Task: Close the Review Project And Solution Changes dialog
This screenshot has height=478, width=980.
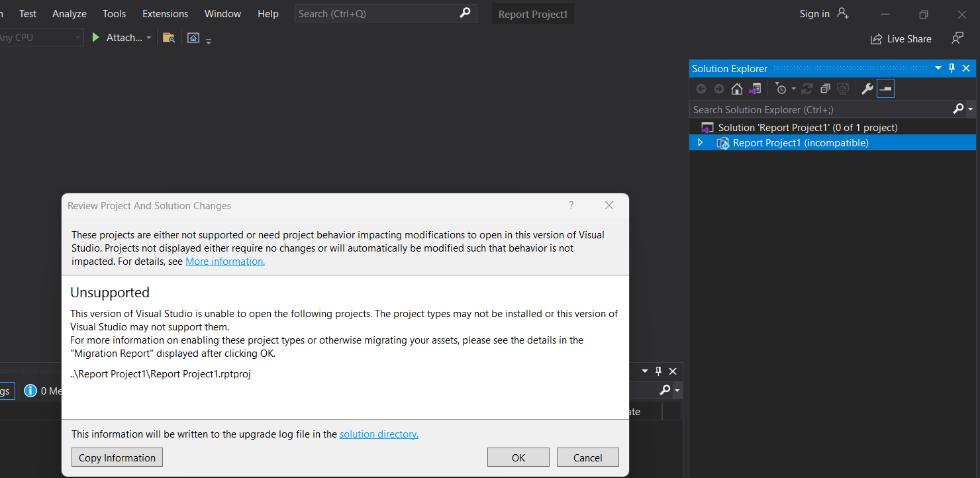Action: (609, 205)
